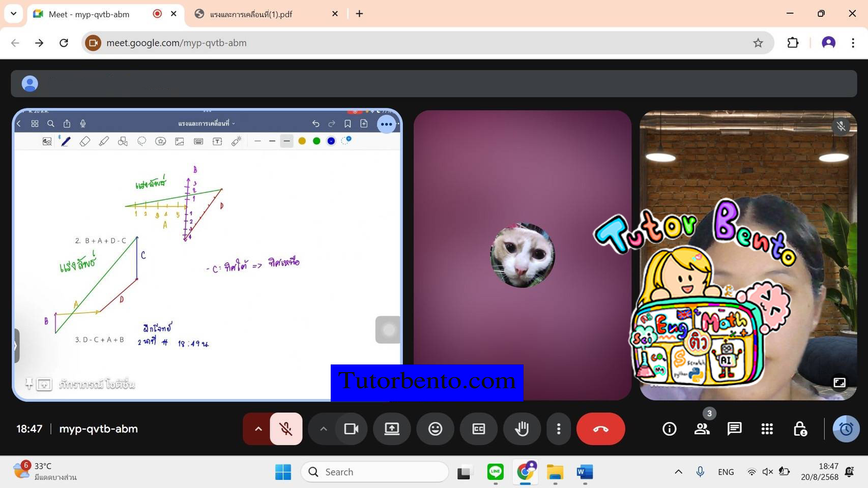Viewport: 868px width, 488px height.
Task: Click the cat avatar participant tile
Action: pos(523,255)
